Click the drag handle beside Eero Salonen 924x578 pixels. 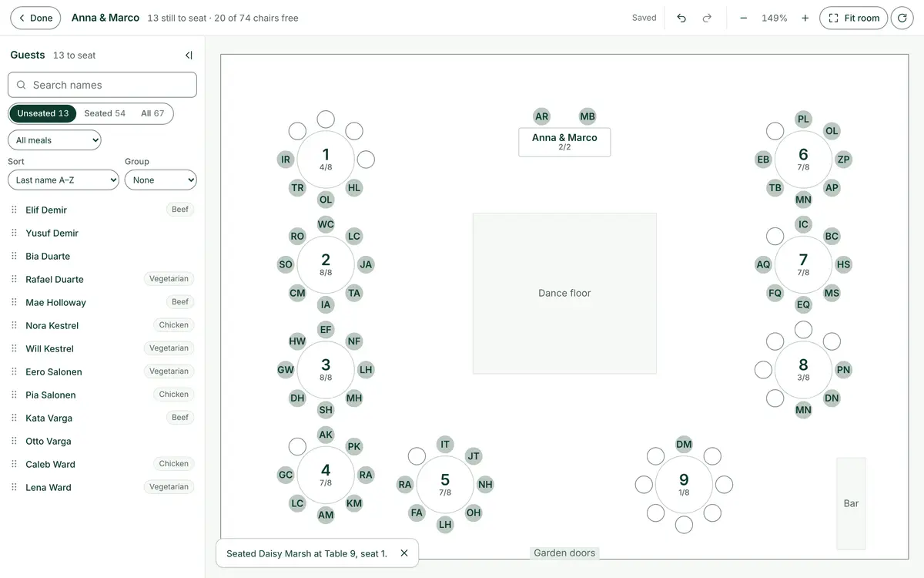(x=13, y=371)
